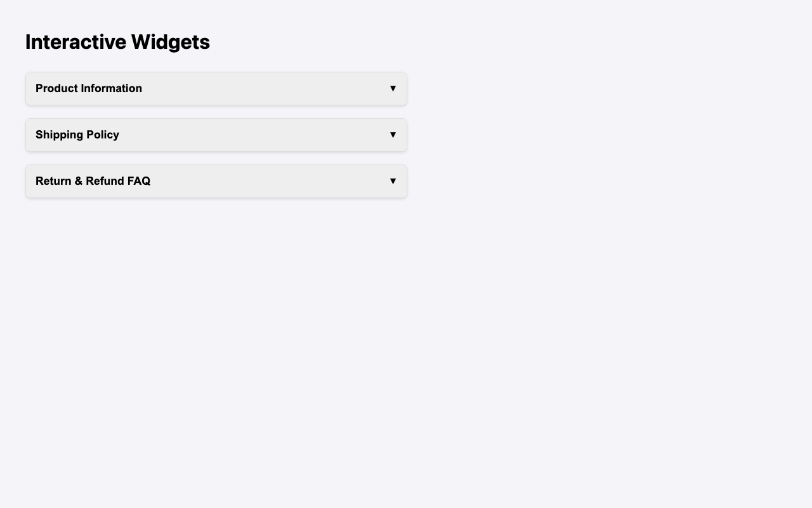Viewport: 812px width, 508px height.
Task: Click the Interactive Widgets page heading
Action: click(117, 42)
